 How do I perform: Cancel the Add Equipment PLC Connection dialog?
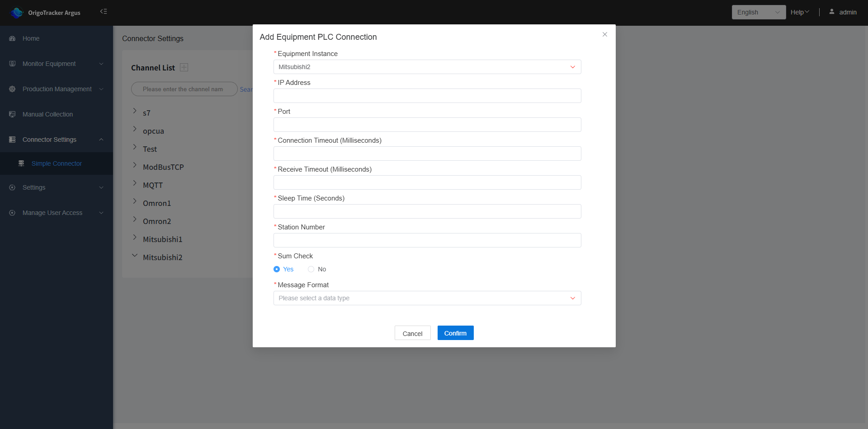[412, 334]
